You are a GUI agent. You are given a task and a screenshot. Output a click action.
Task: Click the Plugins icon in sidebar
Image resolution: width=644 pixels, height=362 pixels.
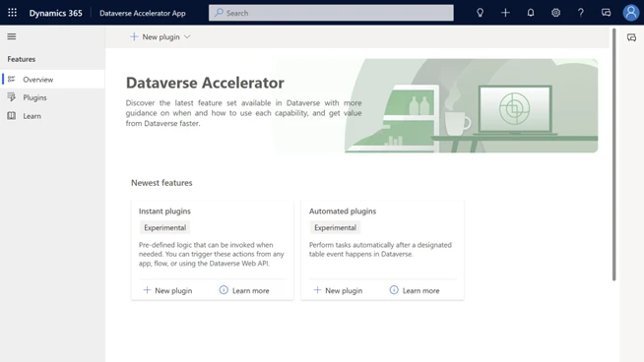click(12, 97)
